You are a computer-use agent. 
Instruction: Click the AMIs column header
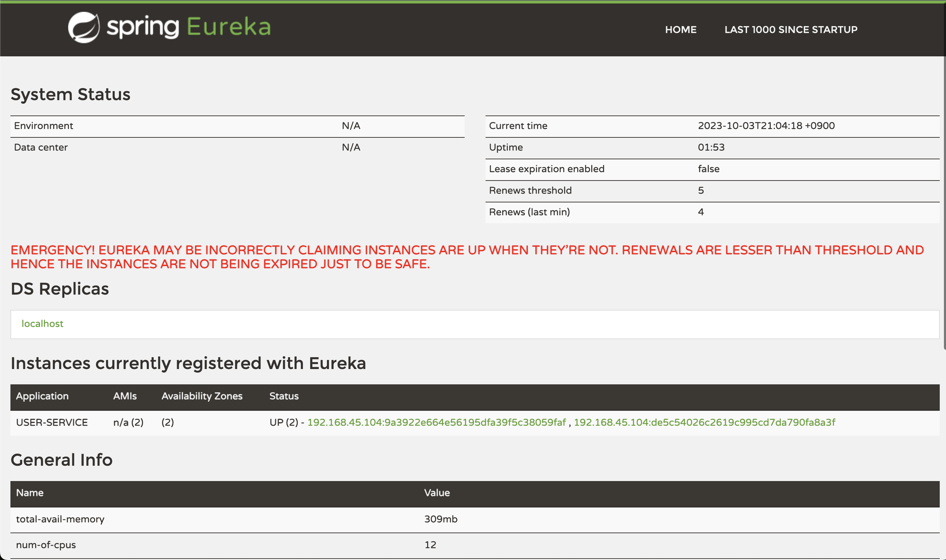125,396
